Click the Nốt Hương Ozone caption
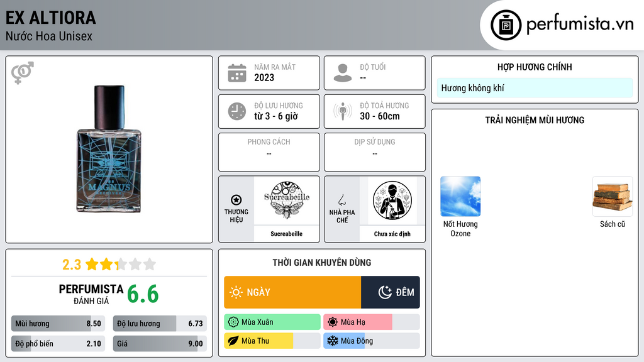This screenshot has height=362, width=644. [460, 229]
